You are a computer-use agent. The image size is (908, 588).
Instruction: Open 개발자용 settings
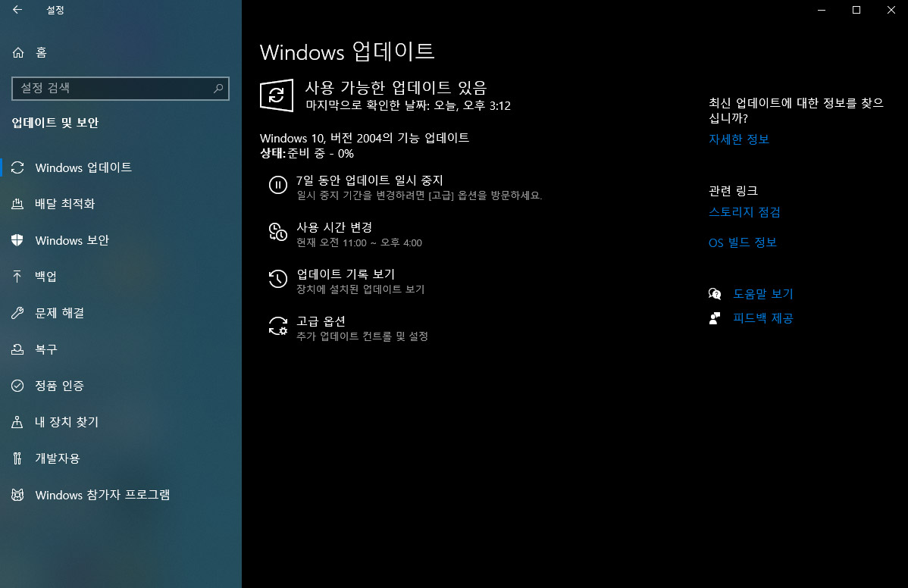[121, 458]
